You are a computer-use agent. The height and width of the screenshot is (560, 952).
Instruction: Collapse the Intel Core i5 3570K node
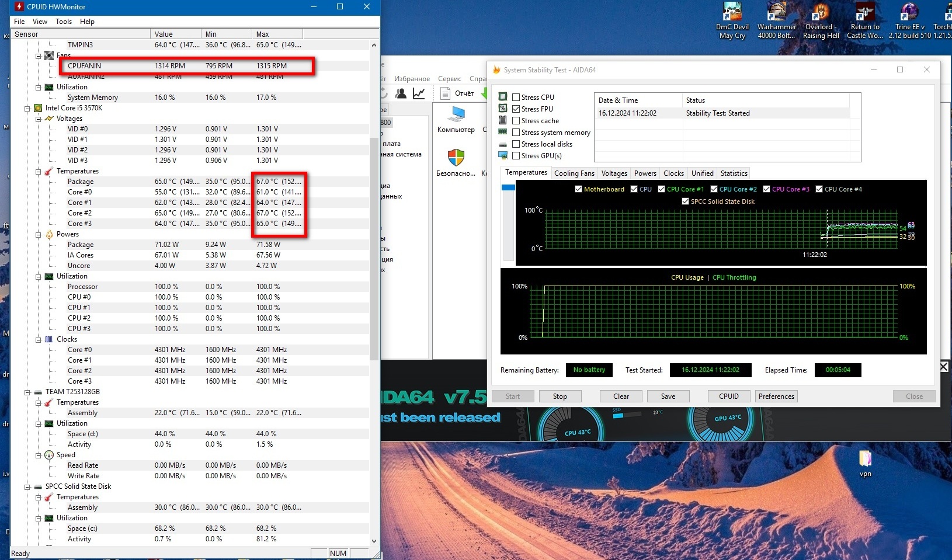click(x=27, y=108)
